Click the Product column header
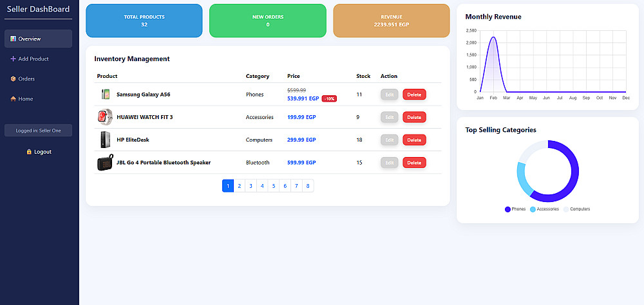Screen dimensions: 644x305 click(107, 76)
